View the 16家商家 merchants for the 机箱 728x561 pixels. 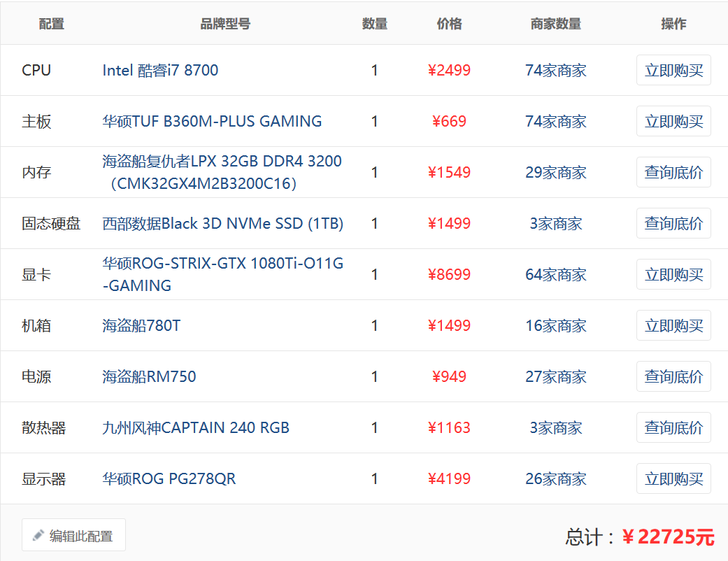pos(555,325)
